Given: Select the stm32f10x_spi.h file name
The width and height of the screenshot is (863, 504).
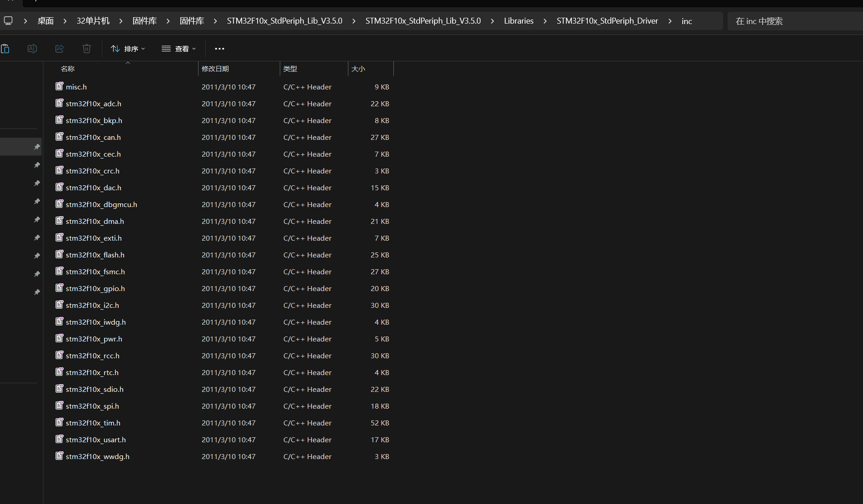Looking at the screenshot, I should click(x=92, y=406).
